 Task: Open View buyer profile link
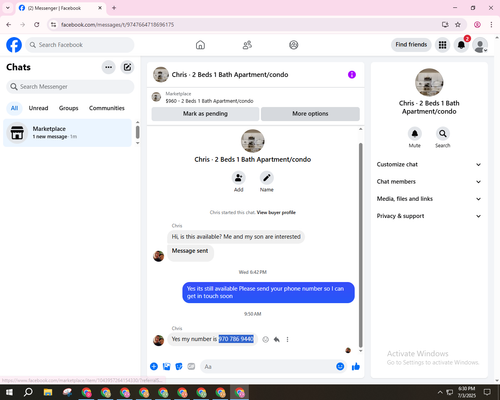click(x=276, y=212)
